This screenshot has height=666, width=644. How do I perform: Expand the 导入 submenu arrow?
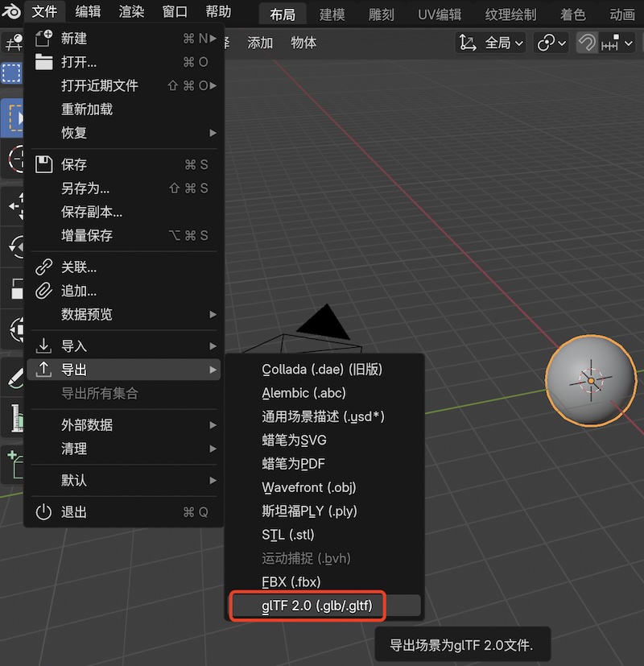213,346
